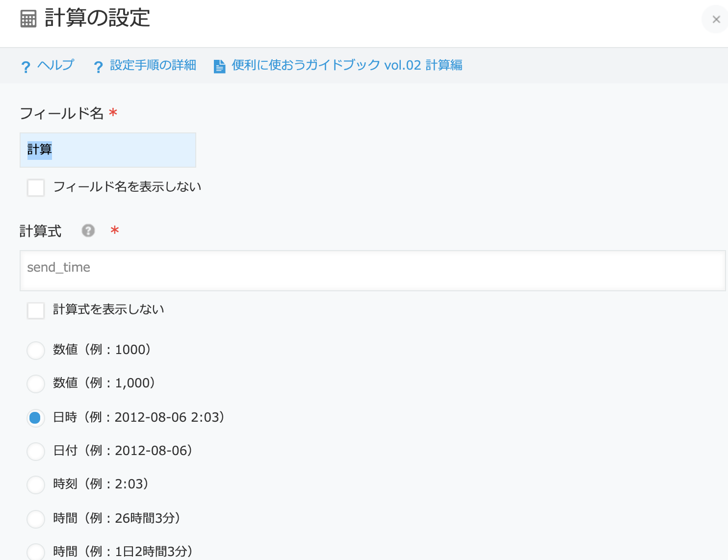Check the 計算式を表示しない checkbox
This screenshot has width=728, height=560.
(x=35, y=310)
